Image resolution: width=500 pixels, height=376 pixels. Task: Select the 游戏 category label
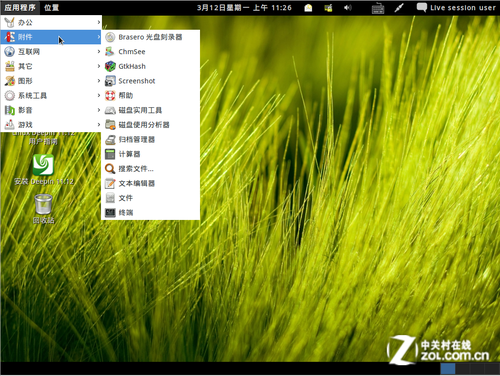pyautogui.click(x=25, y=125)
